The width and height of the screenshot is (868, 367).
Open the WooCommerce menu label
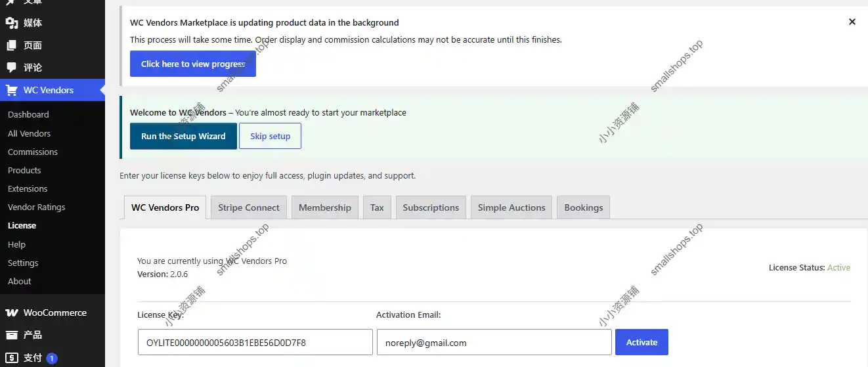pyautogui.click(x=55, y=313)
